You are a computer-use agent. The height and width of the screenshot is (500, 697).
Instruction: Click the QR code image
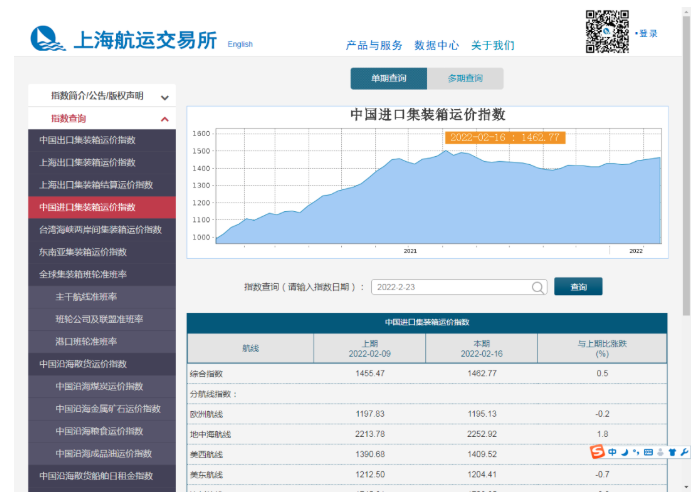[607, 32]
